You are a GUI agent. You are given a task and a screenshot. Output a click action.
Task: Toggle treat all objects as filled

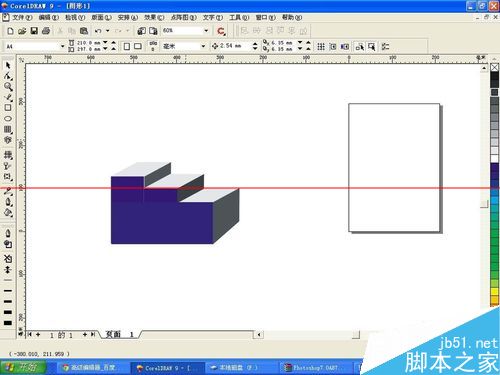click(x=371, y=47)
